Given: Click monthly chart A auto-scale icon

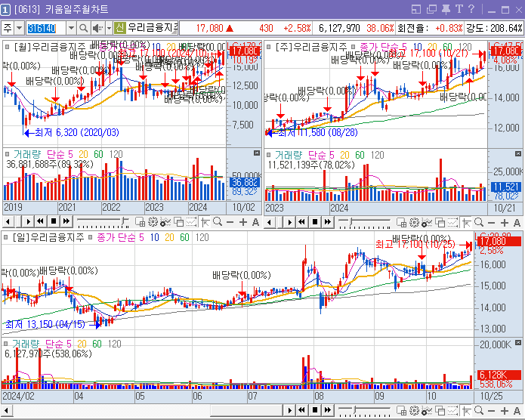Looking at the screenshot, I should point(255,222).
